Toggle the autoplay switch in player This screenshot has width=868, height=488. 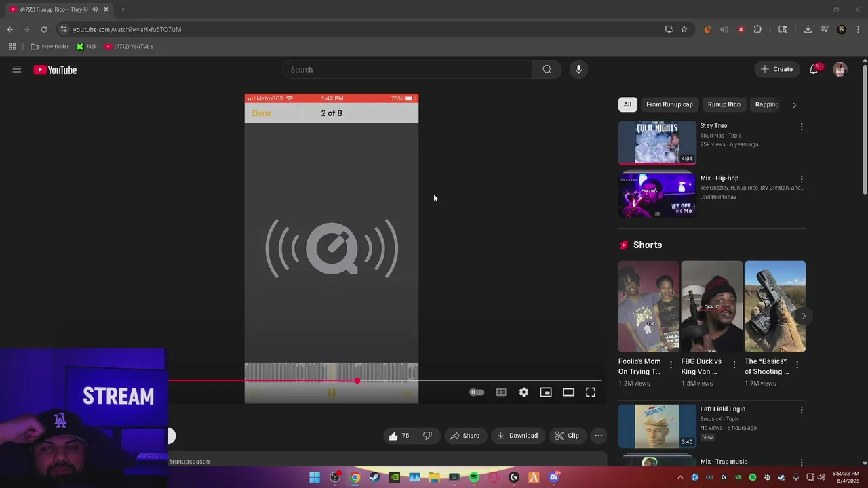coord(477,392)
